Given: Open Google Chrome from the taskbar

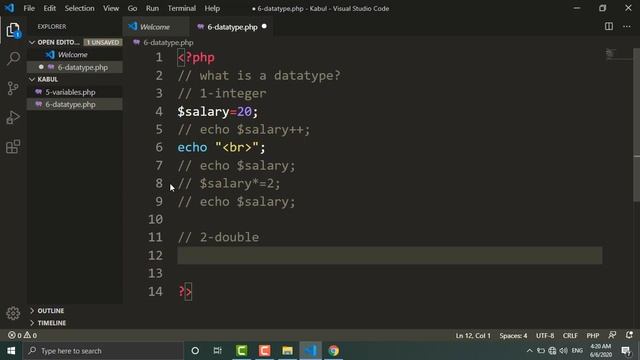Looking at the screenshot, I should click(x=333, y=351).
